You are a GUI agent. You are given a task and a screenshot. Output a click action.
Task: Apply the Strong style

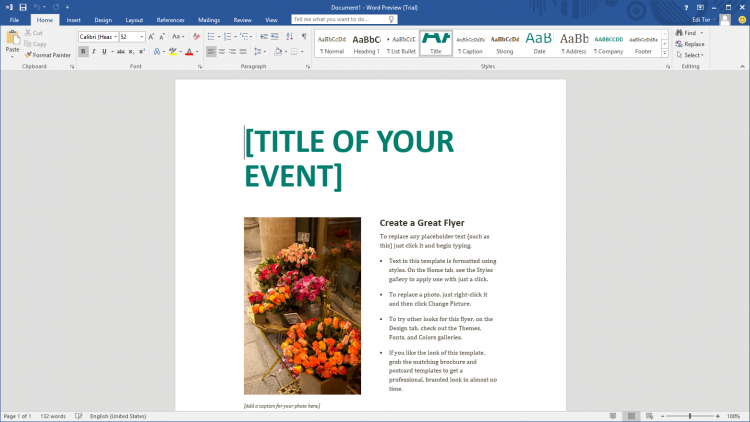[x=505, y=44]
